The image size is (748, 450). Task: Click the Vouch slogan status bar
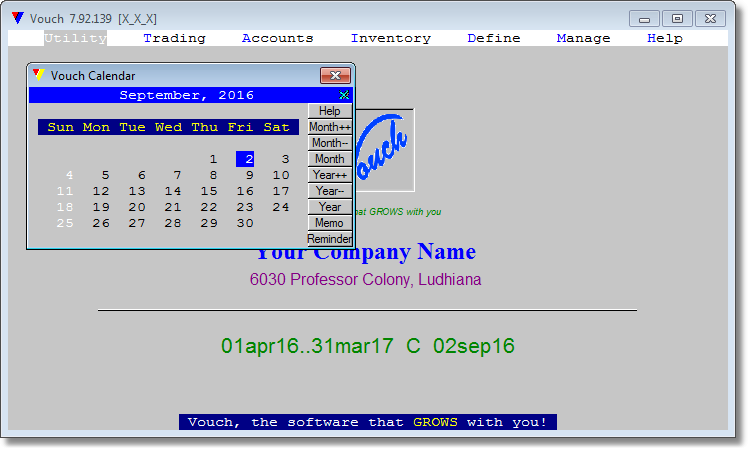click(x=368, y=422)
